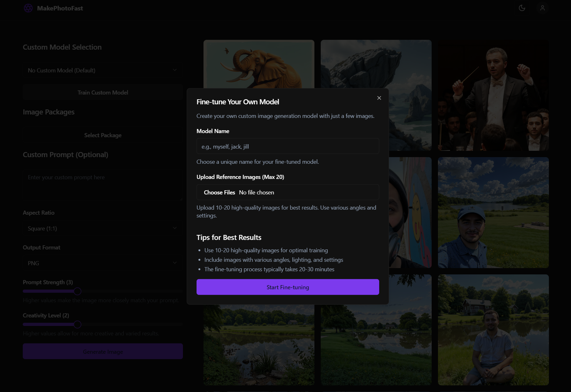Click Start Fine-tuning button

coord(288,287)
